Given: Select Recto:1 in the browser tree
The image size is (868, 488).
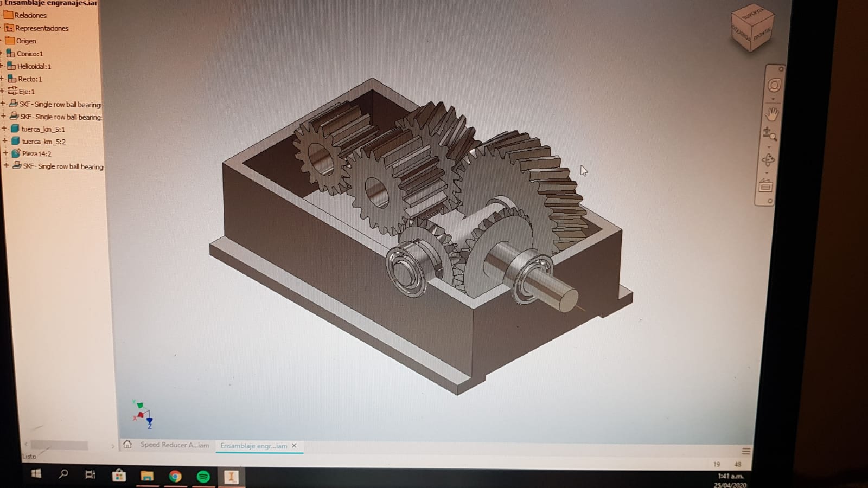Looking at the screenshot, I should click(x=30, y=79).
